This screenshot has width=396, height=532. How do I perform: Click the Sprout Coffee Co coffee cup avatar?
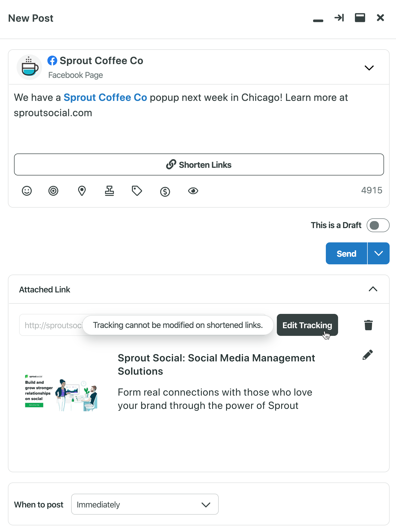(x=29, y=67)
